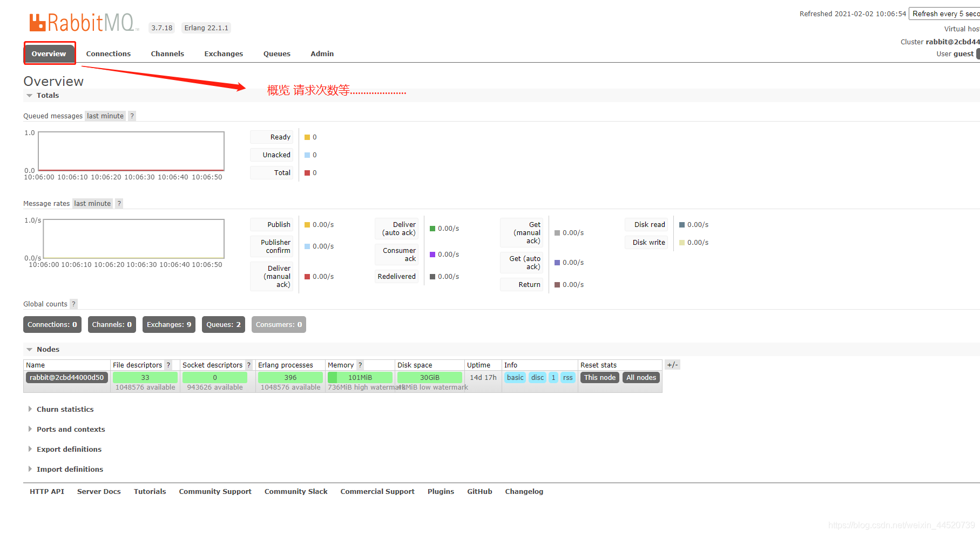Change Message rates last minute range
Image resolution: width=980 pixels, height=535 pixels.
(x=92, y=203)
